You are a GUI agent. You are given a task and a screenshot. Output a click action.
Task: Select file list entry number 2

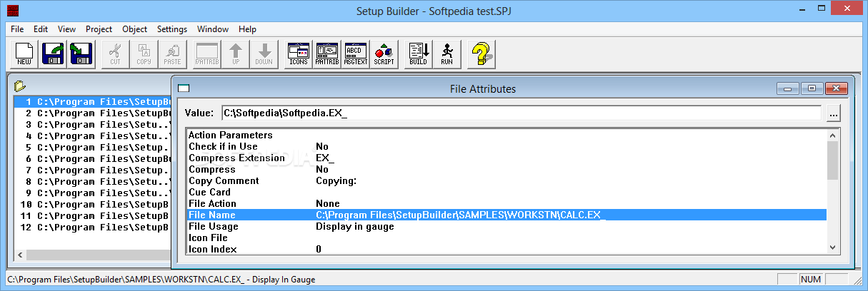click(93, 113)
